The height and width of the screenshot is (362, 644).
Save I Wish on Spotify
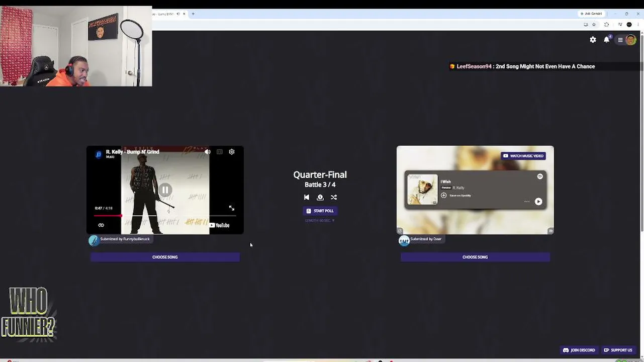point(456,196)
